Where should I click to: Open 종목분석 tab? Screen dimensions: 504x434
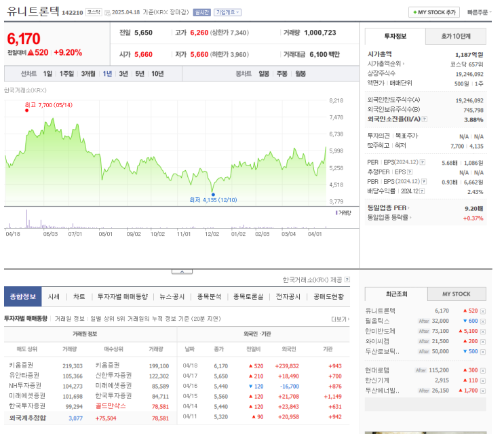point(209,296)
